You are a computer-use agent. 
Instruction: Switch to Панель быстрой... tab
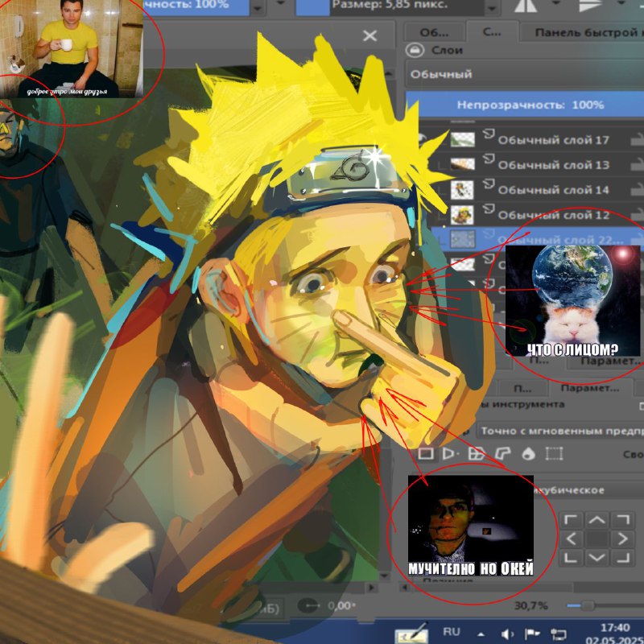(x=582, y=32)
